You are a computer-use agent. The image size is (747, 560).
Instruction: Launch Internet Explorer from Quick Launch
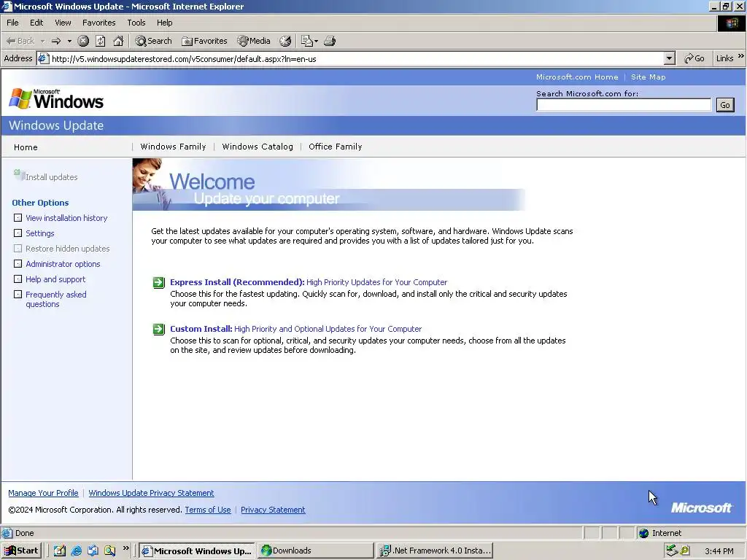76,551
